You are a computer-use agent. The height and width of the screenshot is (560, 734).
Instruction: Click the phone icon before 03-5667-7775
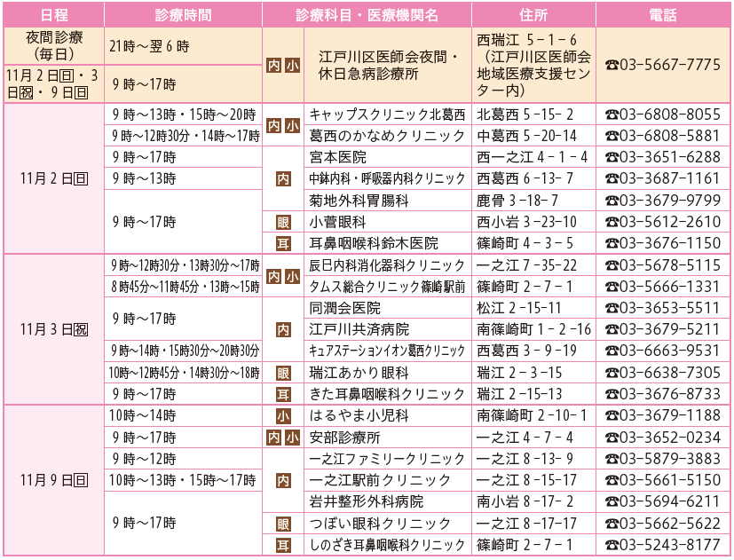pyautogui.click(x=612, y=65)
